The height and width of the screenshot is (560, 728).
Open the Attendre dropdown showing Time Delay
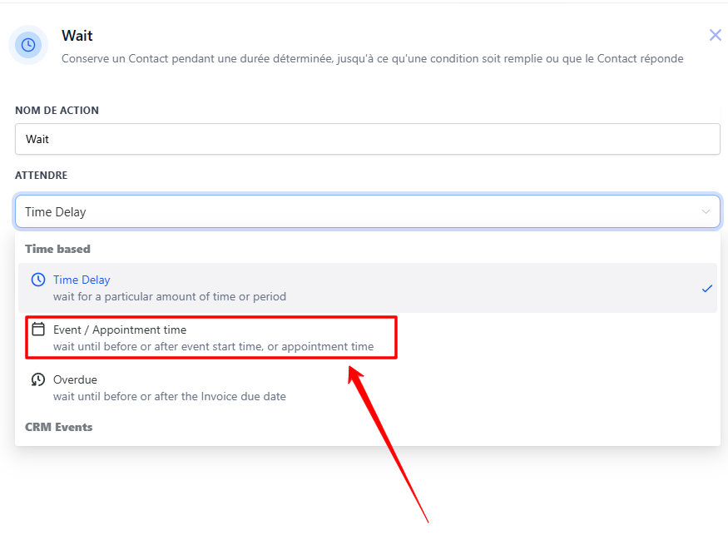pos(367,211)
